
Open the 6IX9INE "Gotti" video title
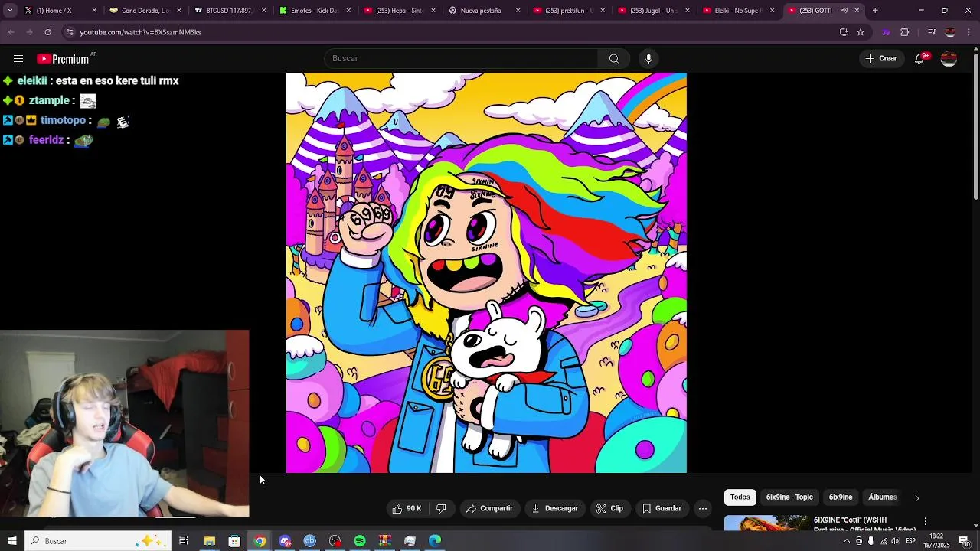coord(865,524)
